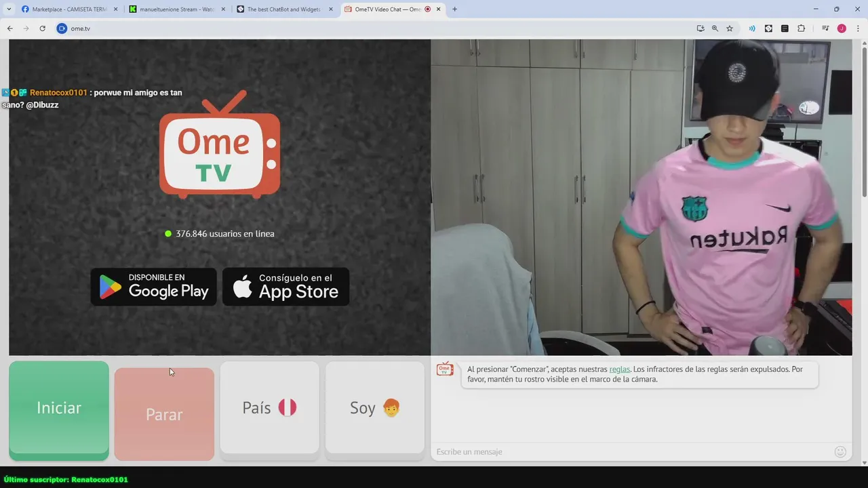This screenshot has height=488, width=868.
Task: Open the App Store download badge
Action: (285, 287)
